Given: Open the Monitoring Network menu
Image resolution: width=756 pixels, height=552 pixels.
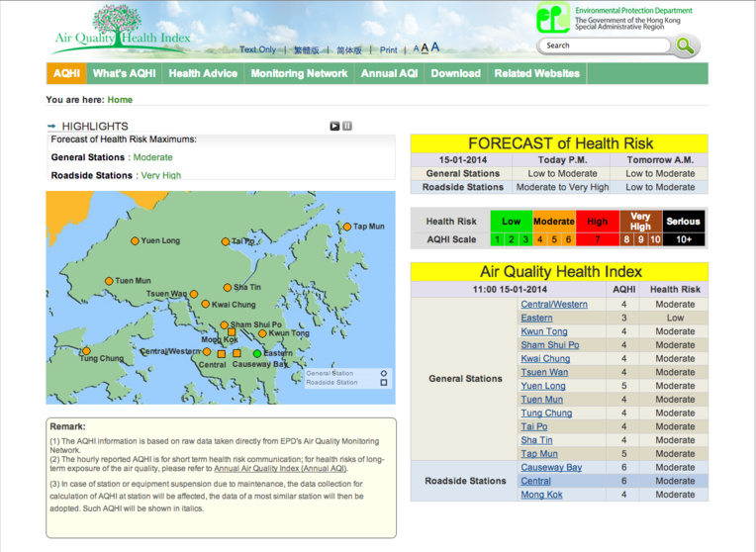Looking at the screenshot, I should point(299,73).
